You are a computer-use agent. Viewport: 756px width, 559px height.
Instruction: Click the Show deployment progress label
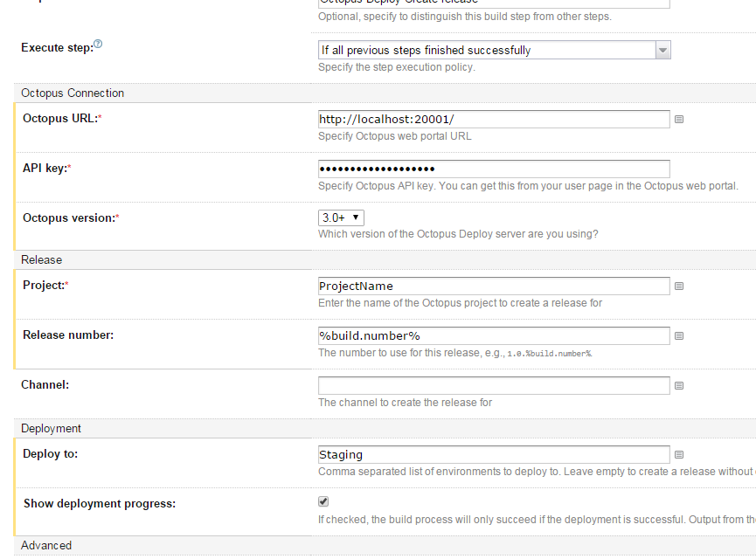coord(99,503)
